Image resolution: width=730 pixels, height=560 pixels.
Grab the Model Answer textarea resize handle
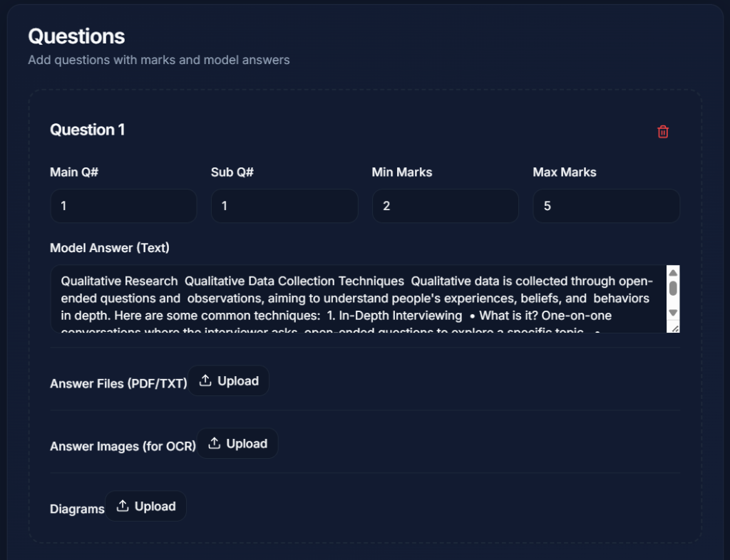pos(674,327)
